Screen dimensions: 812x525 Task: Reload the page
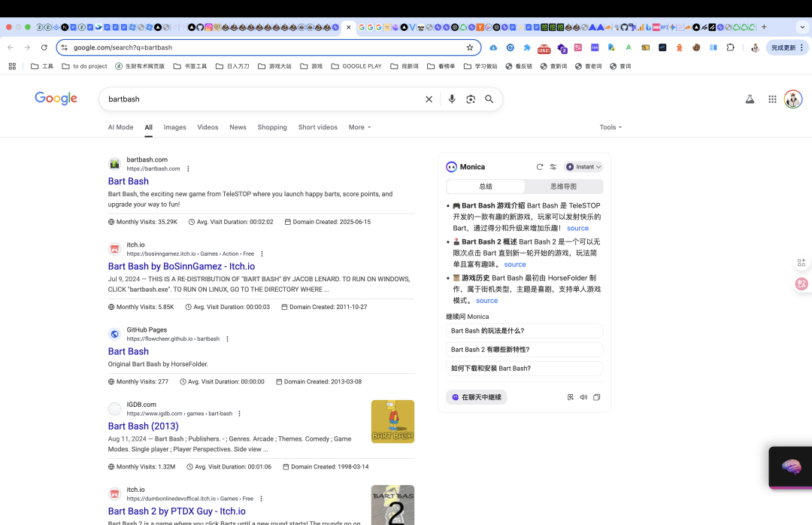[x=44, y=47]
